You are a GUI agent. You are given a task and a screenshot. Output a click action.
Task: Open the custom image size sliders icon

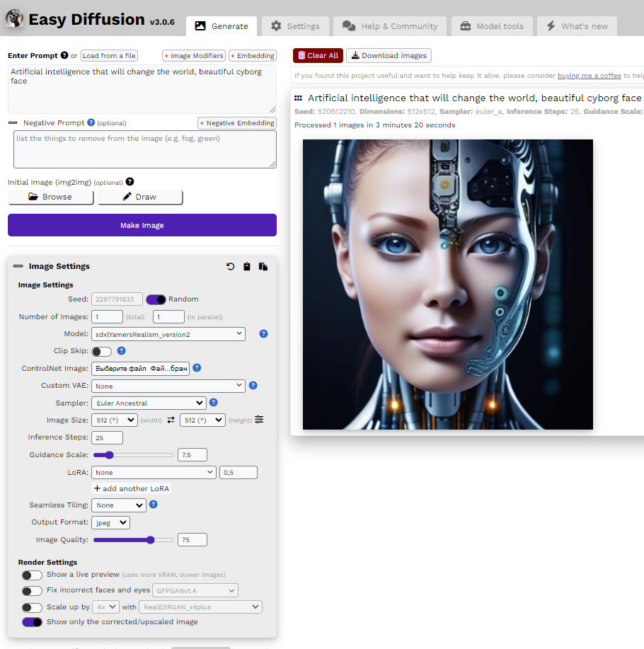tap(259, 420)
